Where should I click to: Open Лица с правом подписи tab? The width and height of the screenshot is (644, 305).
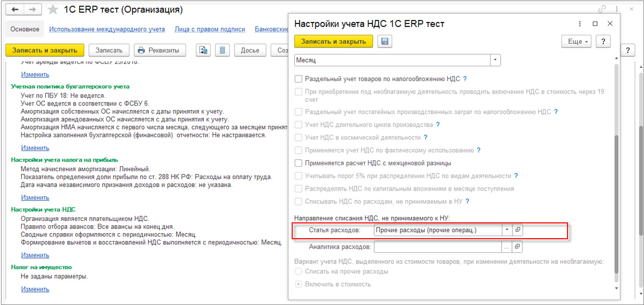coord(210,29)
